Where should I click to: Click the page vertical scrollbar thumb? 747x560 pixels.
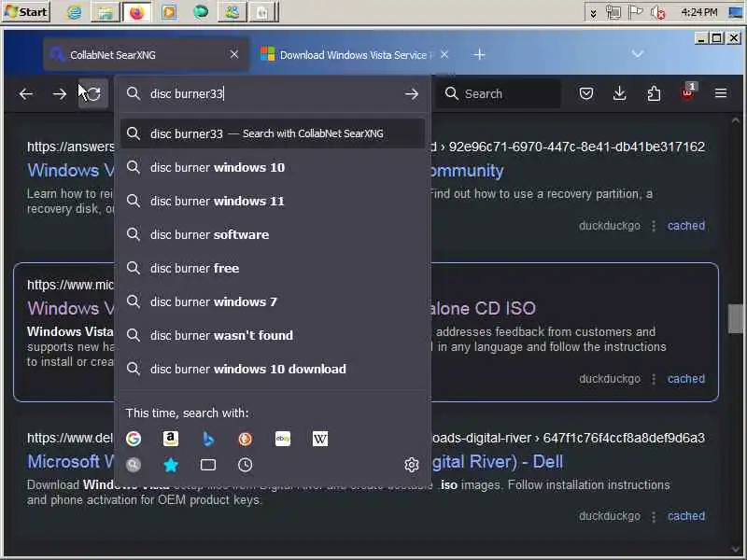click(736, 318)
